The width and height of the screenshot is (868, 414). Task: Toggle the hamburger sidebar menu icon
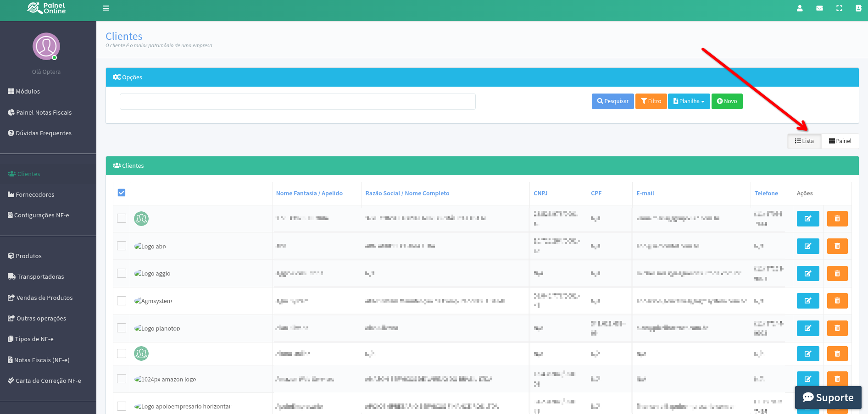tap(106, 8)
